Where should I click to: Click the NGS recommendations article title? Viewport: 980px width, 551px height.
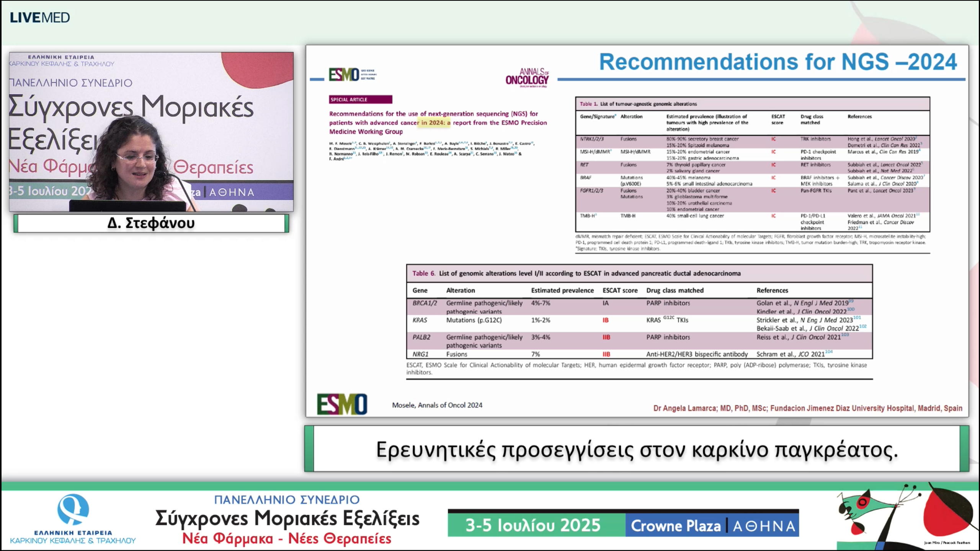point(438,122)
